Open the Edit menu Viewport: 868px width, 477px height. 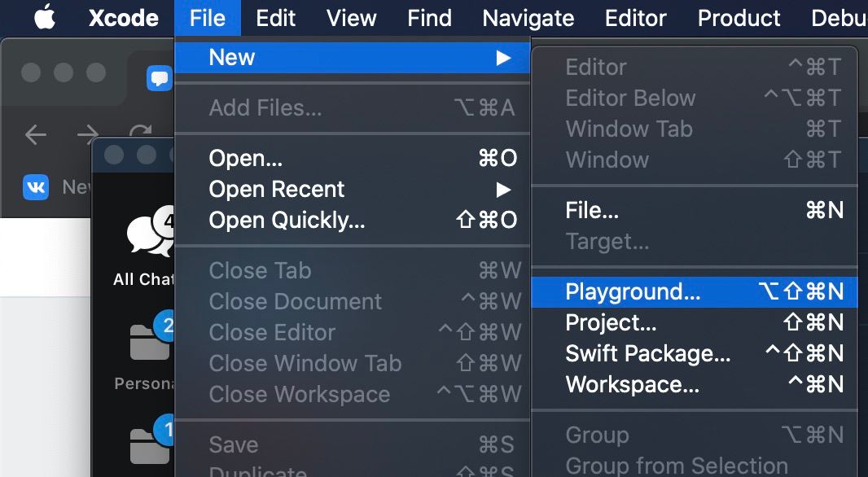pyautogui.click(x=275, y=18)
